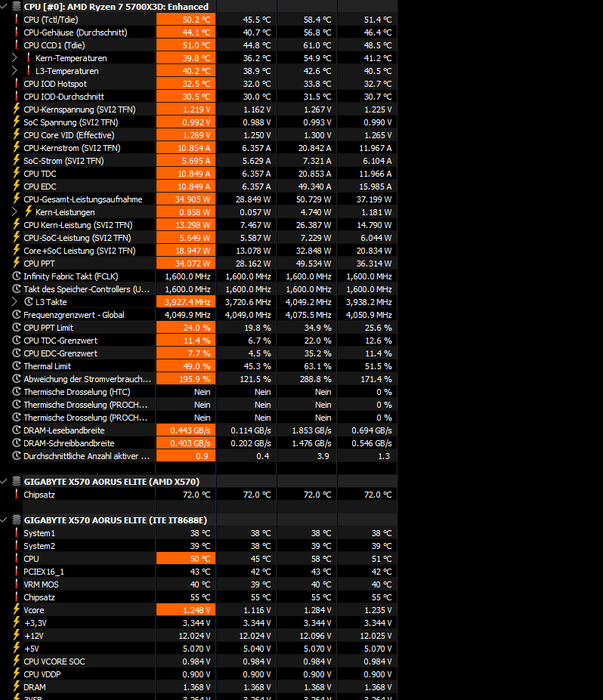Click the chip icon of the ITE IT8688E header

coord(17,520)
